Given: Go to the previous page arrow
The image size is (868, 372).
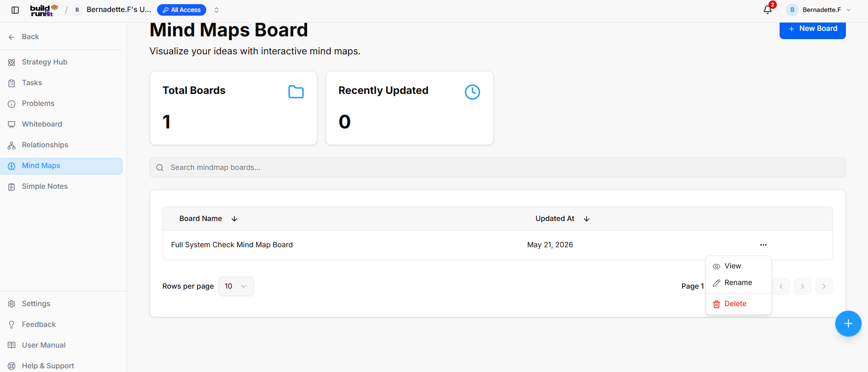Looking at the screenshot, I should [781, 286].
